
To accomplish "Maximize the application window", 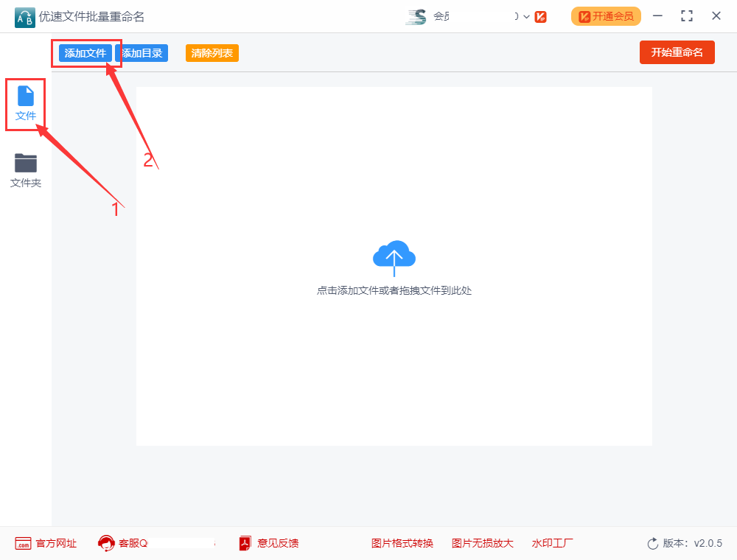I will click(x=687, y=16).
